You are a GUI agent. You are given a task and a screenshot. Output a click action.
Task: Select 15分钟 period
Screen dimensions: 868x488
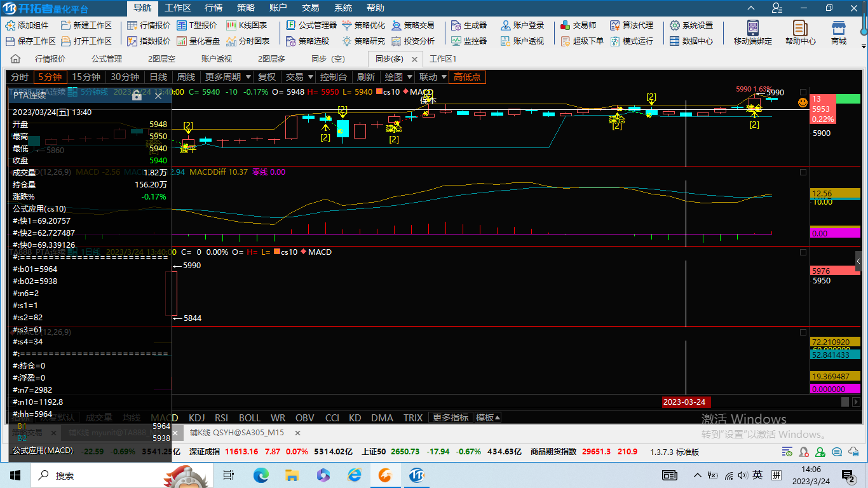pyautogui.click(x=86, y=77)
